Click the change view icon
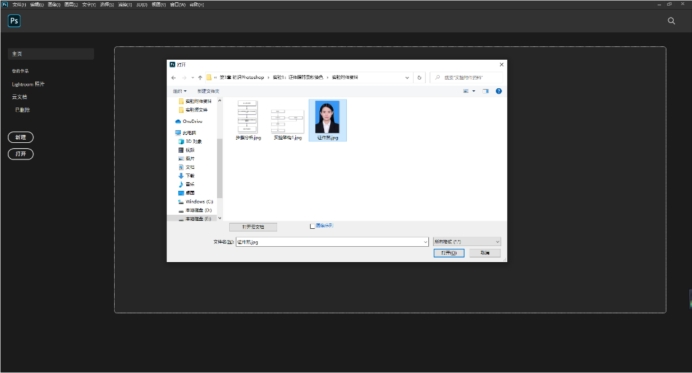Viewport: 692px width, 373px height. [x=466, y=91]
